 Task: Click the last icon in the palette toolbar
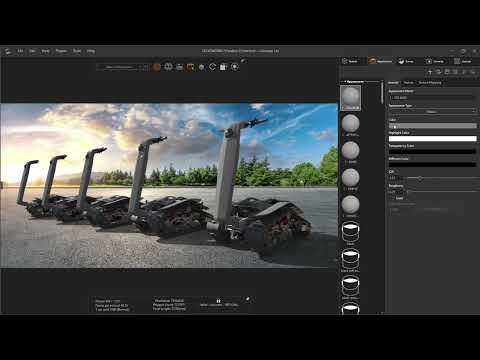point(473,72)
